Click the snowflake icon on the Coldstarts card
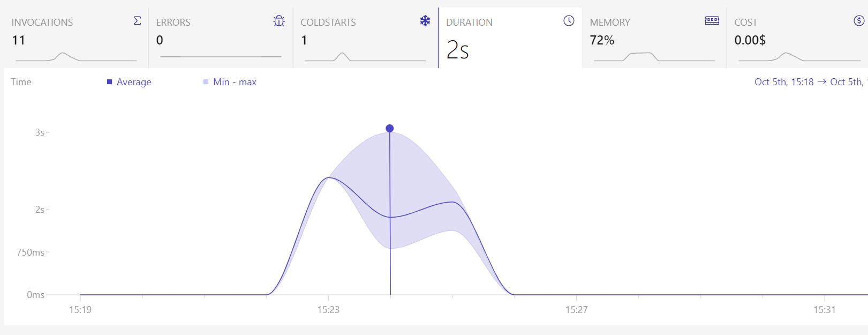The image size is (868, 335). tap(425, 21)
